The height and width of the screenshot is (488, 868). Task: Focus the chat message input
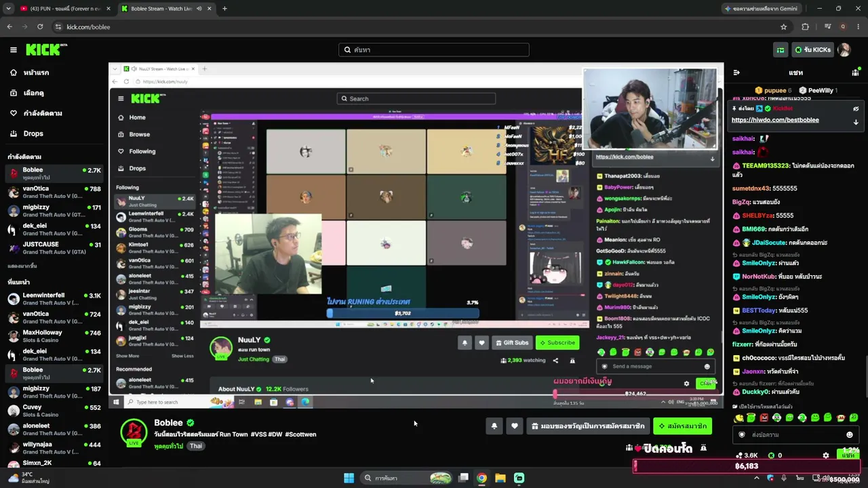[x=795, y=434]
